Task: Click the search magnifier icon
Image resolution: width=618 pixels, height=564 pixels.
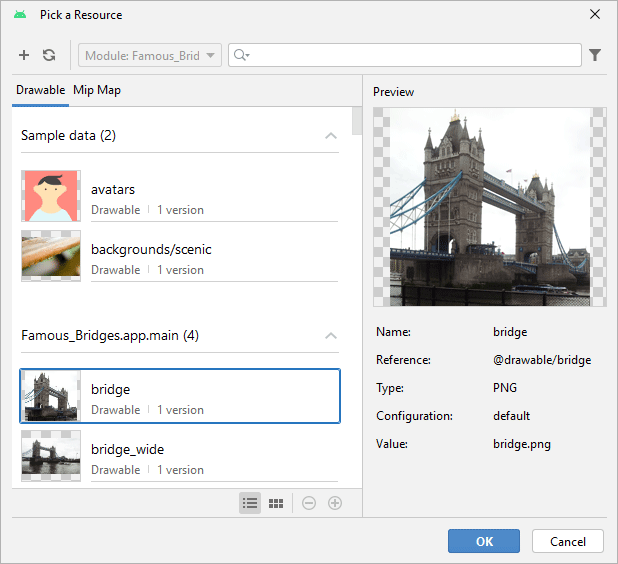Action: tap(240, 55)
